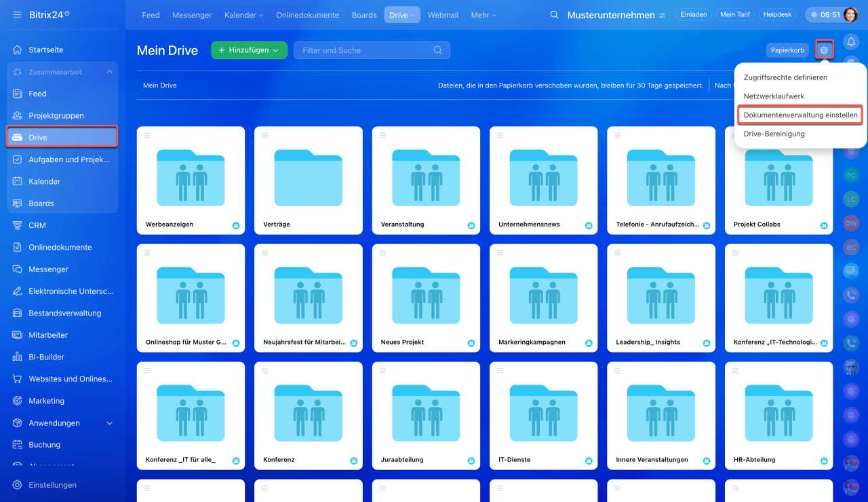Viewport: 868px width, 502px height.
Task: Click the Einladen button
Action: coord(693,15)
